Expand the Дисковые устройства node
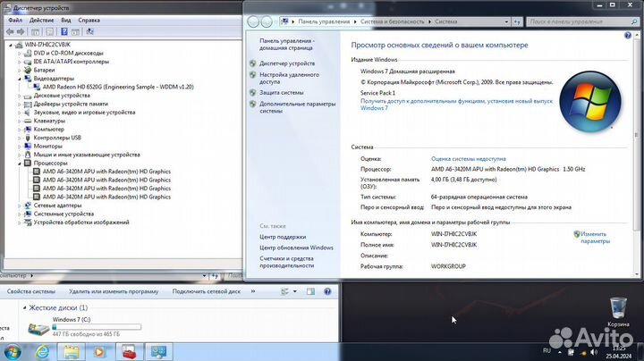 pos(19,96)
